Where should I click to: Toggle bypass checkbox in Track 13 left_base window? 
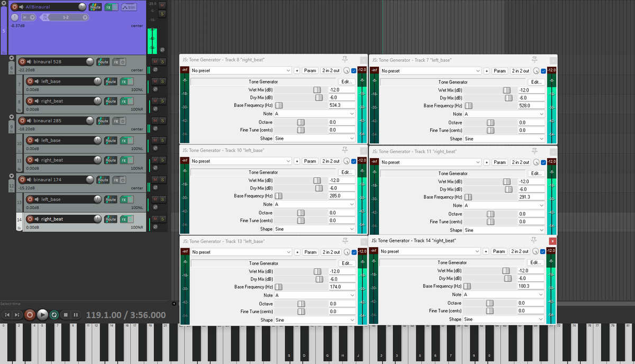[354, 252]
